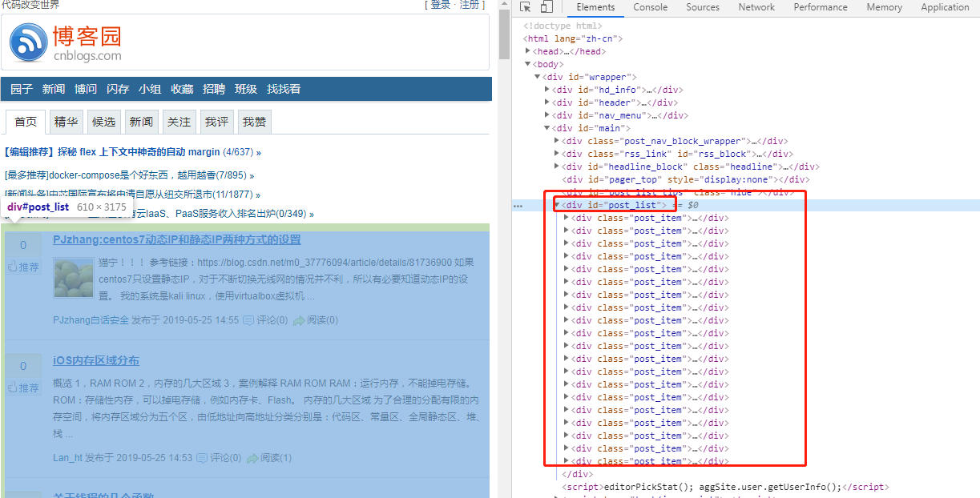Collapse the div id="wrapper" node
The width and height of the screenshot is (980, 498).
[537, 77]
